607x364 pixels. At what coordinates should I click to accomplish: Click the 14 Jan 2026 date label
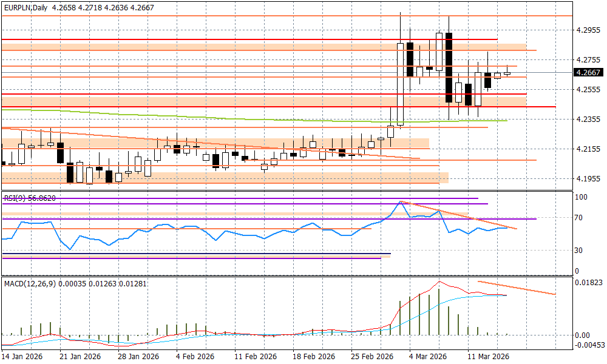[22, 357]
